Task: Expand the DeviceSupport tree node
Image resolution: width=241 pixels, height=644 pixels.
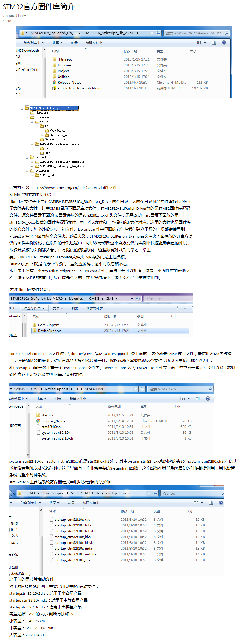Action: tap(42, 135)
